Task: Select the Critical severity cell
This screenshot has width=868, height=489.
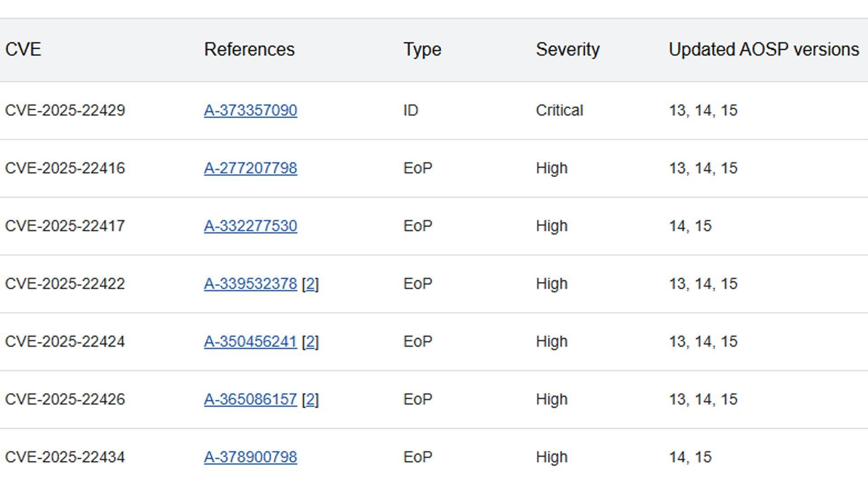Action: tap(559, 110)
